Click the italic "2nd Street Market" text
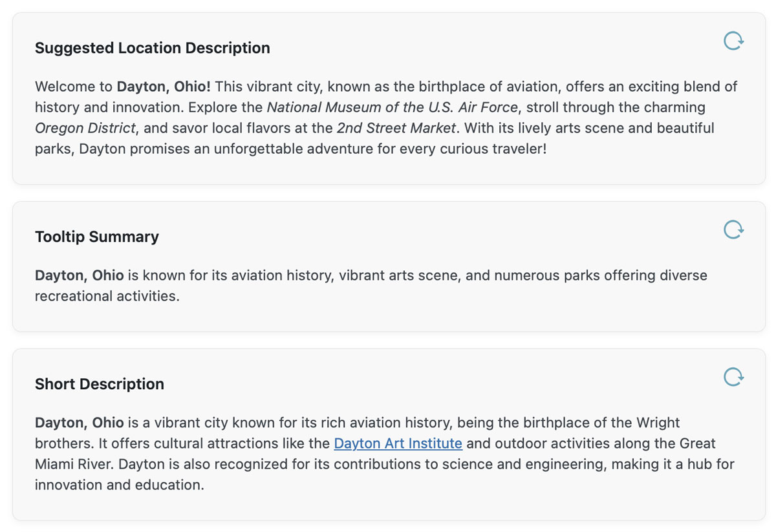 tap(396, 128)
